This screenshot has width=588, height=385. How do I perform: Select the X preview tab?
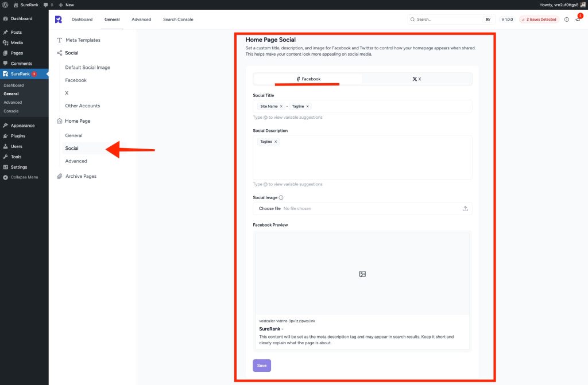[x=417, y=79]
